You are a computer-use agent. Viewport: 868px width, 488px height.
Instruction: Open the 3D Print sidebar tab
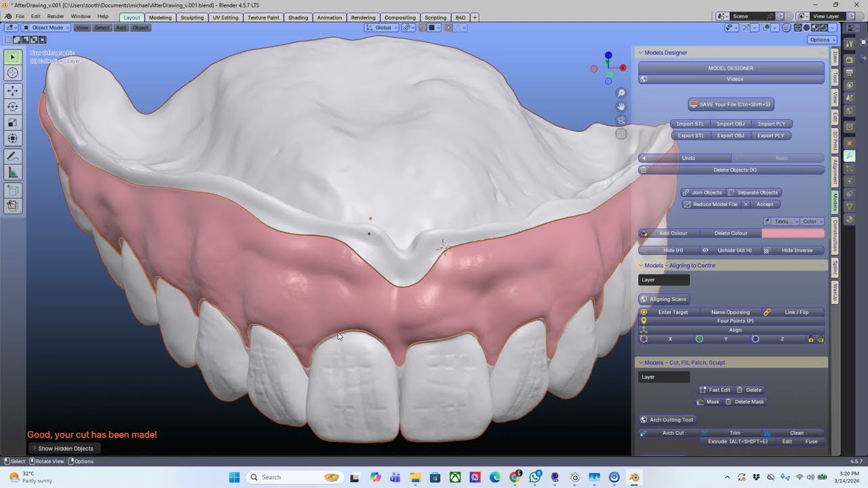tap(835, 140)
